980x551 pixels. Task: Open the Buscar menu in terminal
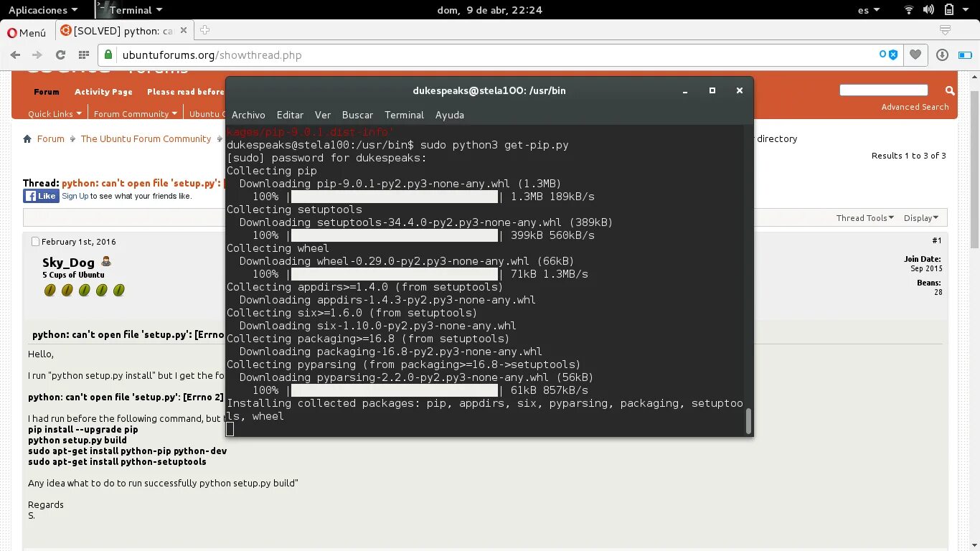pos(357,115)
